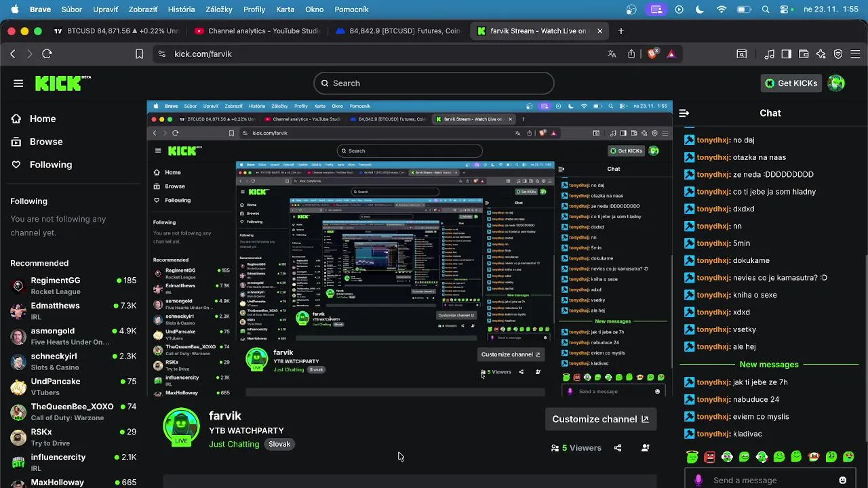The height and width of the screenshot is (488, 868).
Task: Open RSKx recommended channel
Action: 73,437
